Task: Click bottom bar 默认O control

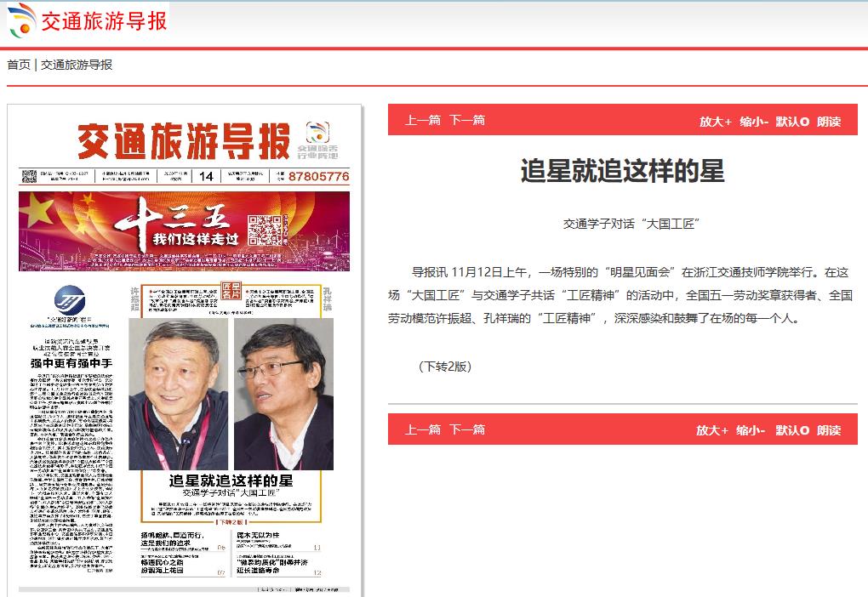Action: (792, 430)
